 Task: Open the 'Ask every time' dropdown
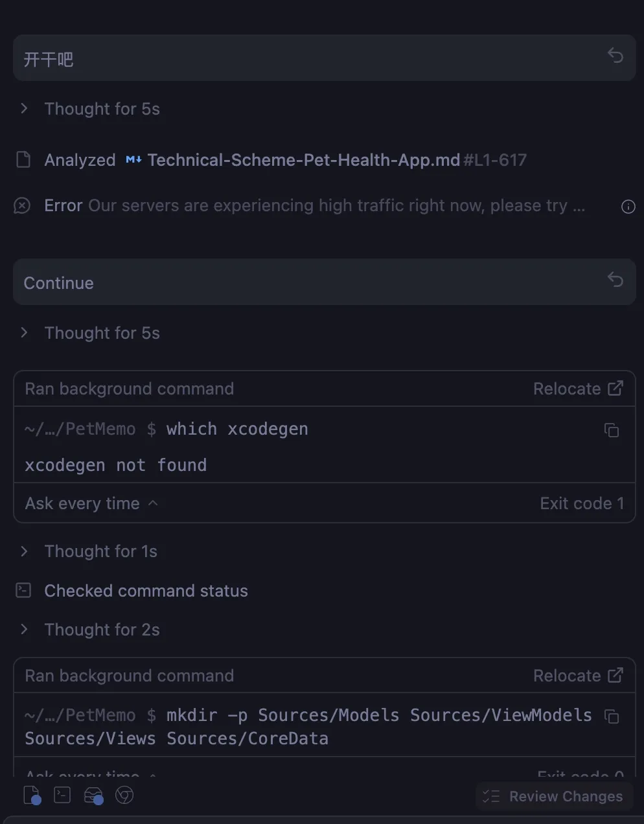tap(91, 503)
